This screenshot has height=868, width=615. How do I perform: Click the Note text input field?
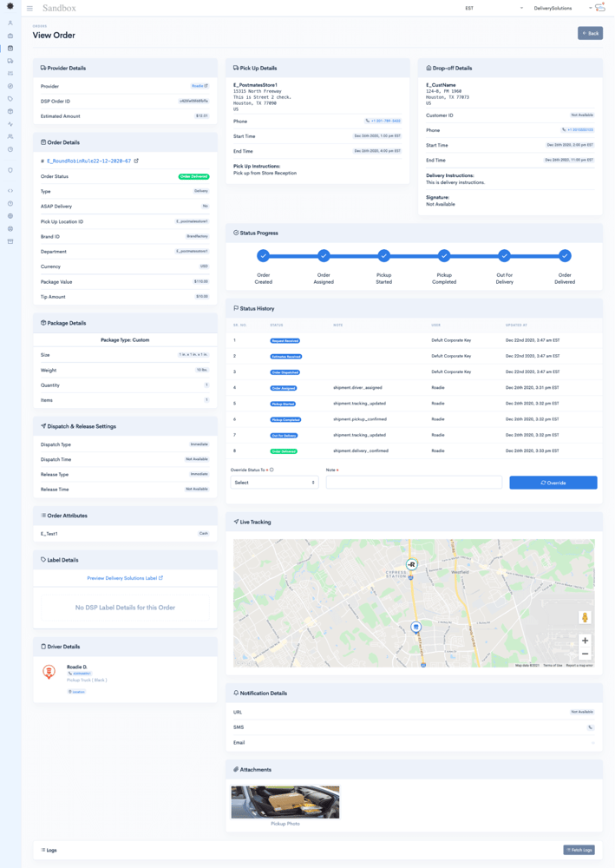coord(414,482)
